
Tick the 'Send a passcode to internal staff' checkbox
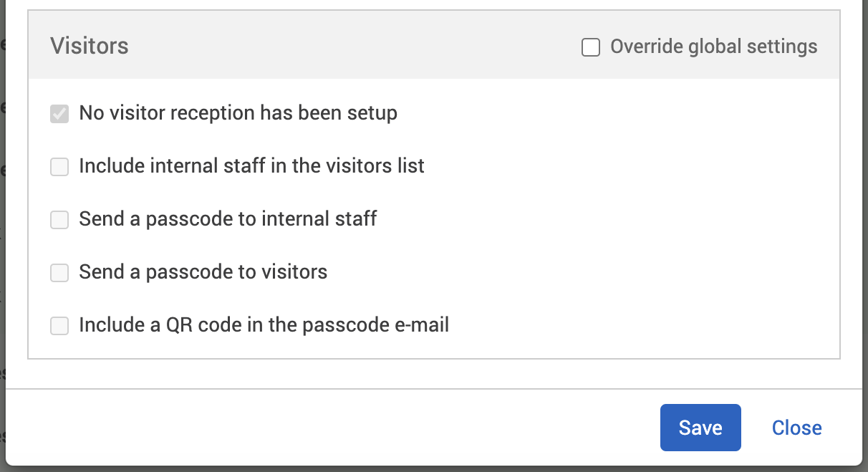click(x=59, y=220)
